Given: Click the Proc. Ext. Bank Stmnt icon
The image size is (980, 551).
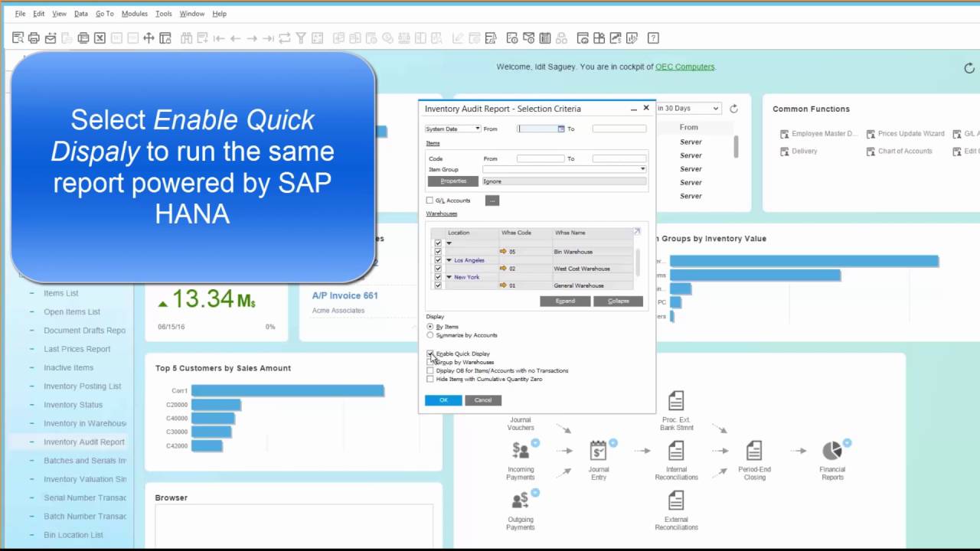Looking at the screenshot, I should pos(676,400).
